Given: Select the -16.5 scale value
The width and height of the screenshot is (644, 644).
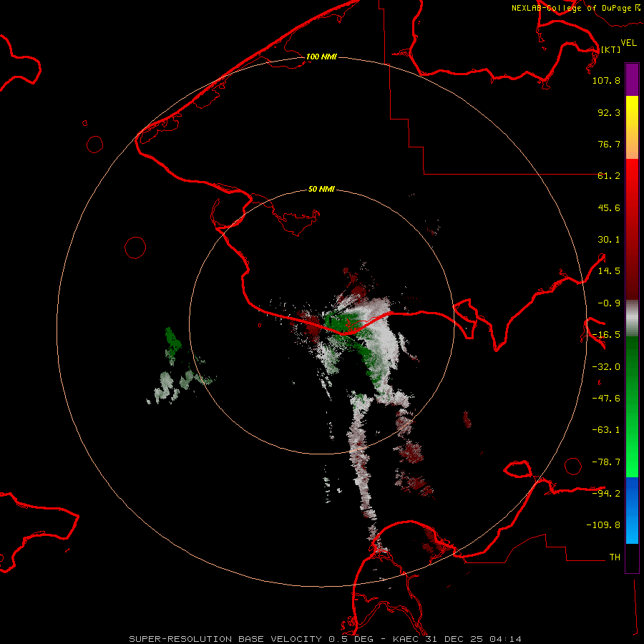Looking at the screenshot, I should (x=606, y=335).
